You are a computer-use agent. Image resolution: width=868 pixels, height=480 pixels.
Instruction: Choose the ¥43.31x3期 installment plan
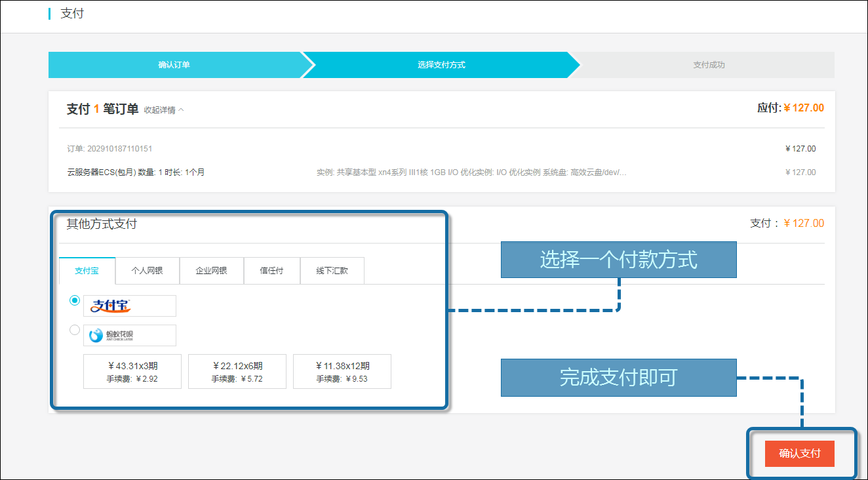click(x=132, y=372)
